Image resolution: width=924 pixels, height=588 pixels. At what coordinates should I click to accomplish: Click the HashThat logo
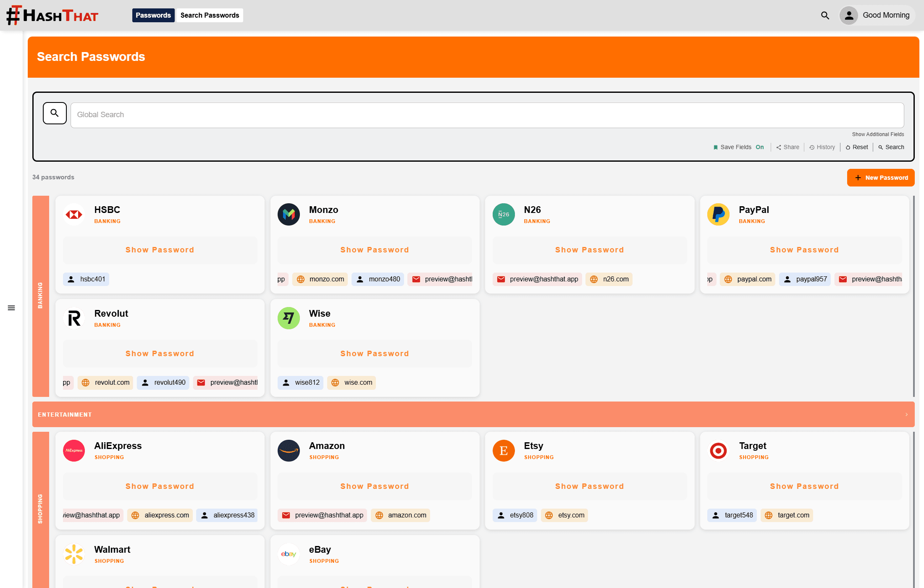(52, 15)
